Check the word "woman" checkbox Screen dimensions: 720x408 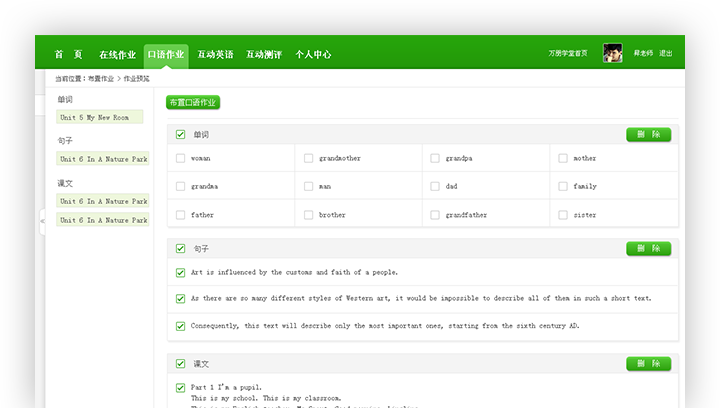point(180,158)
